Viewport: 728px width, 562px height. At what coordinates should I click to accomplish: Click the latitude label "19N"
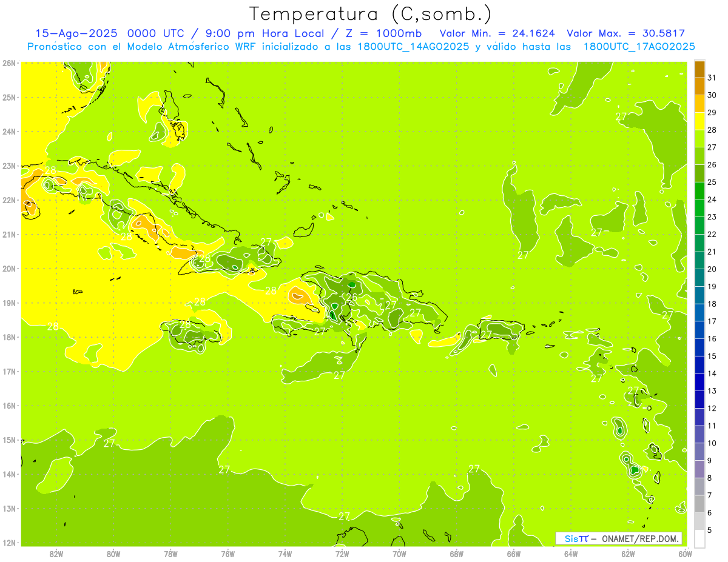click(x=9, y=303)
